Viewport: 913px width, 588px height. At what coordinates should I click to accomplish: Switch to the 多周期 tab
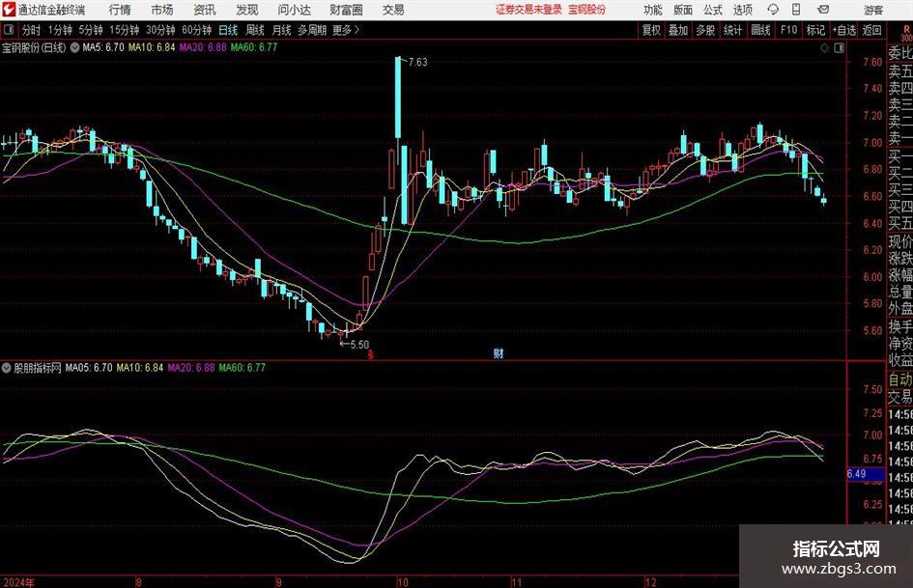312,30
